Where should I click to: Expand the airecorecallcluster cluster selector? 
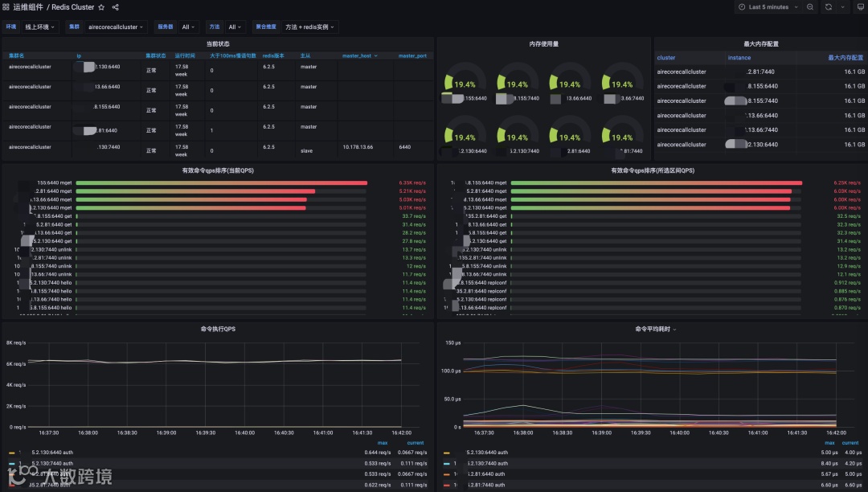pos(116,27)
